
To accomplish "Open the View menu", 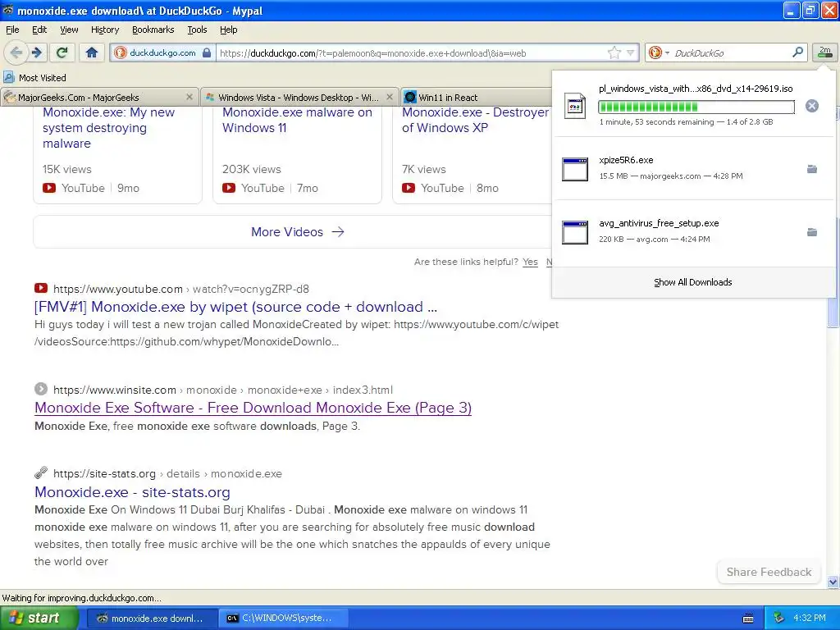I will tap(69, 30).
